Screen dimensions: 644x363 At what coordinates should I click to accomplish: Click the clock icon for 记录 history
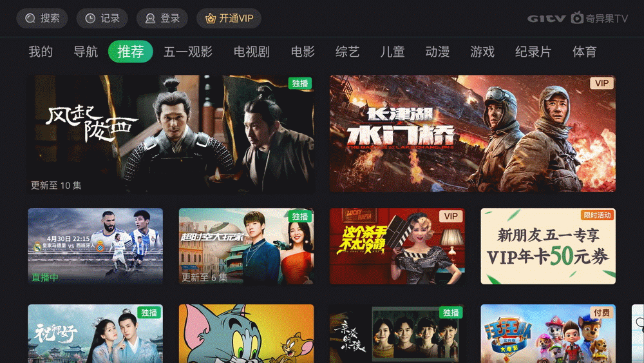90,19
